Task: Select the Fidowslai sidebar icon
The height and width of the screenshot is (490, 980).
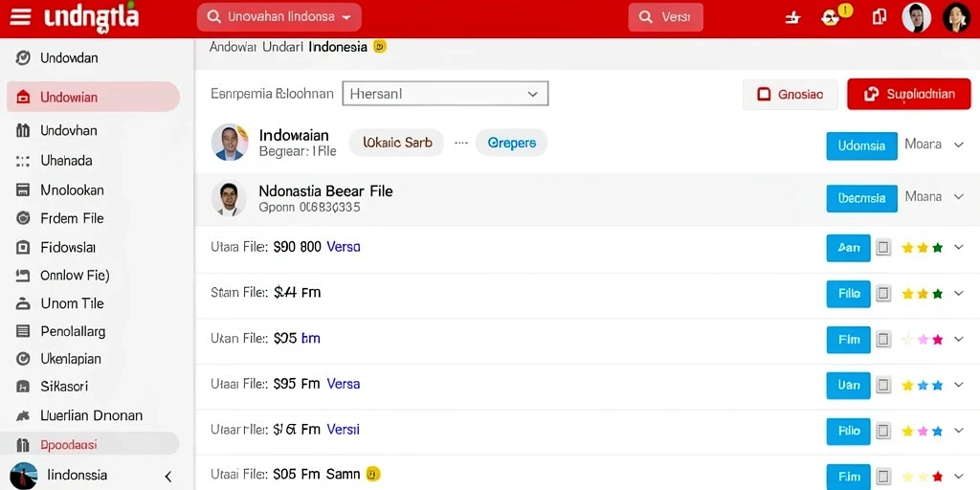Action: (x=23, y=248)
